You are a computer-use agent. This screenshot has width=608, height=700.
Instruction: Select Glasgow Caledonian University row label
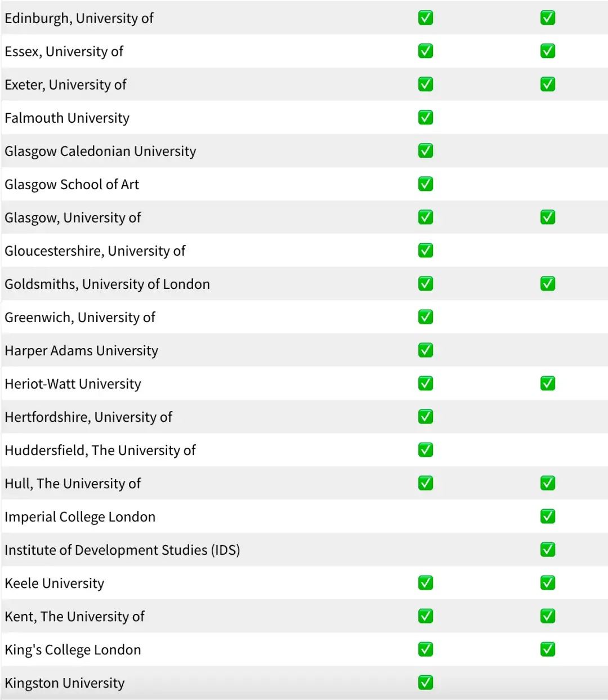(x=100, y=151)
